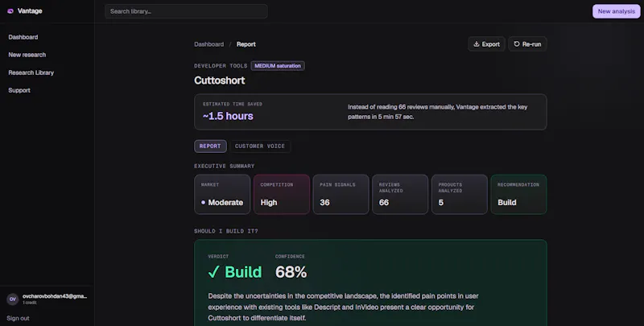The width and height of the screenshot is (644, 326).
Task: Select the Market Moderate card
Action: point(222,194)
